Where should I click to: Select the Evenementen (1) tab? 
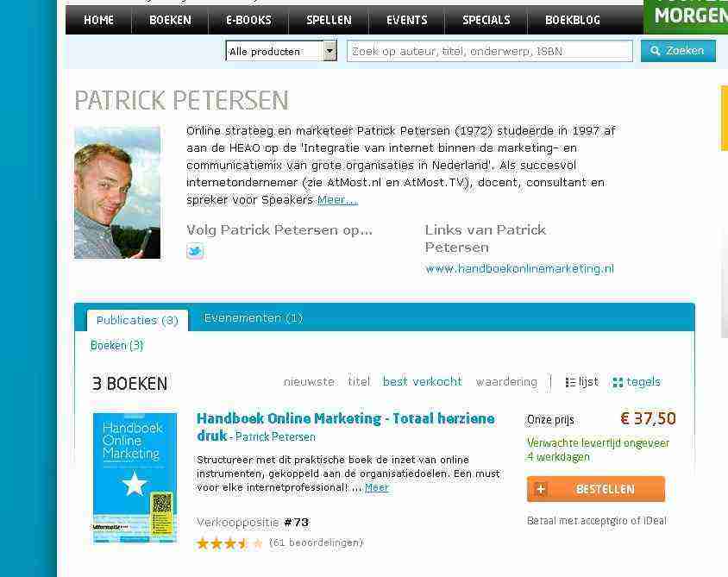(x=254, y=318)
